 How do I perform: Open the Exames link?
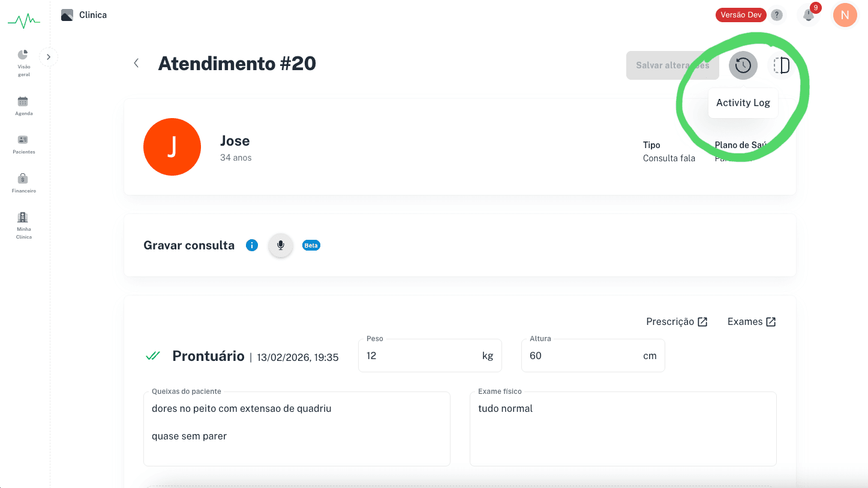(x=752, y=322)
